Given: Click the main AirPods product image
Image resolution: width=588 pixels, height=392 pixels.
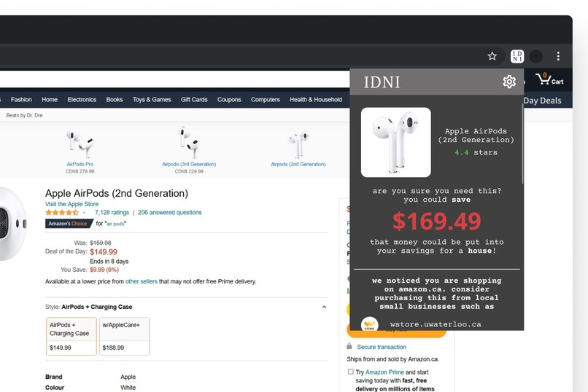Looking at the screenshot, I should click(x=13, y=224).
